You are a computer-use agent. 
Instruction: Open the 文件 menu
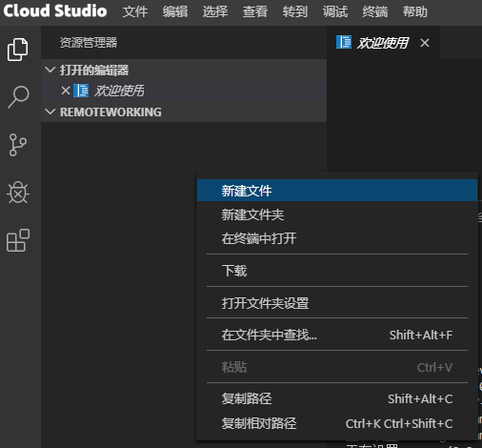click(x=135, y=11)
